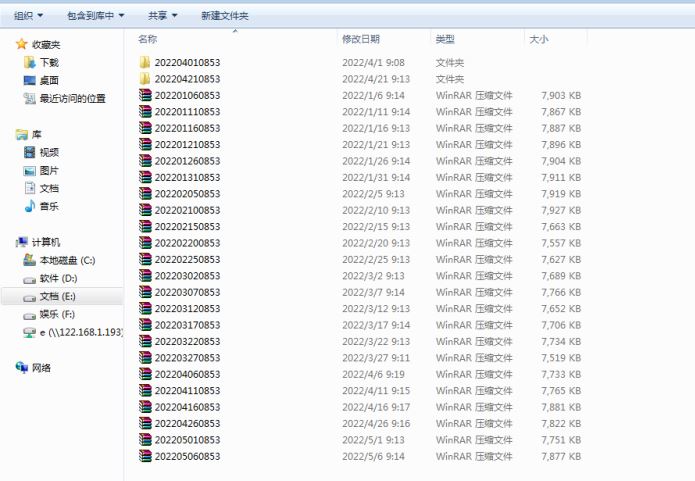Open the 组织 dropdown menu
Image resolution: width=695 pixels, height=481 pixels.
(x=28, y=16)
